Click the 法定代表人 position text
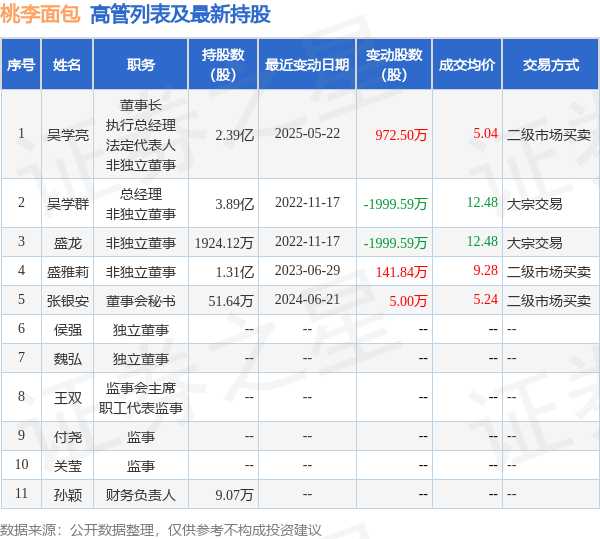This screenshot has width=600, height=539. [141, 145]
